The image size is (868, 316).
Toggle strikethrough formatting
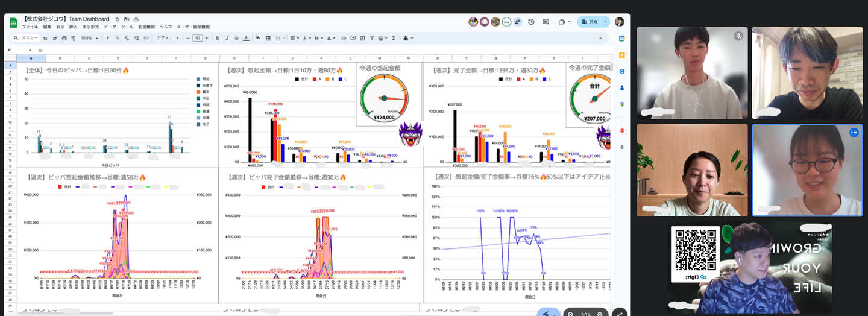[236, 38]
